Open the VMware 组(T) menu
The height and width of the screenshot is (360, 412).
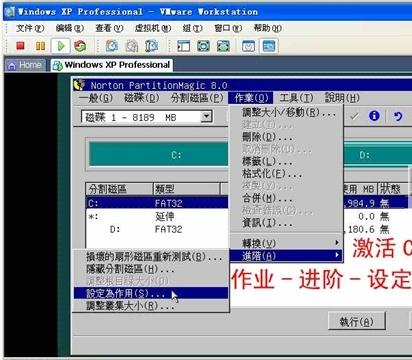[x=192, y=28]
